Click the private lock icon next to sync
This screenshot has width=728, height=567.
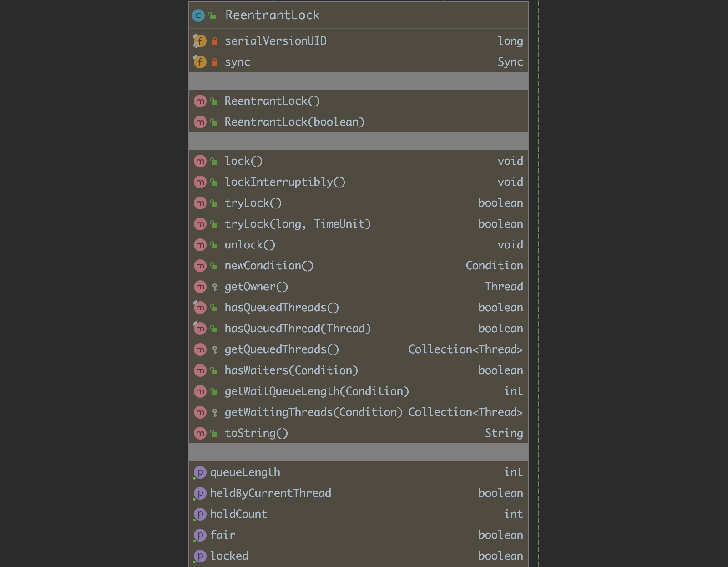pyautogui.click(x=215, y=62)
